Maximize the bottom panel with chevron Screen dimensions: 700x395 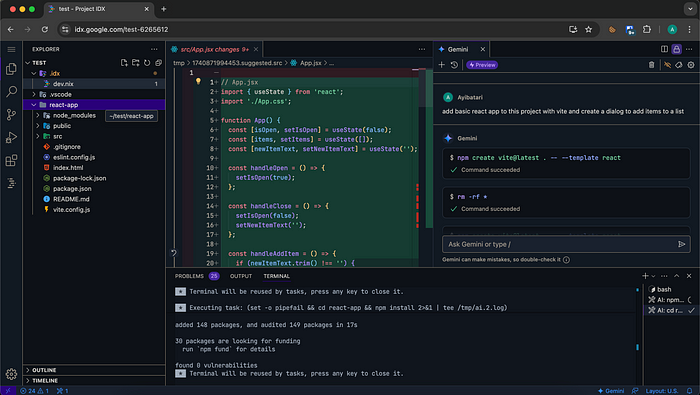click(677, 276)
